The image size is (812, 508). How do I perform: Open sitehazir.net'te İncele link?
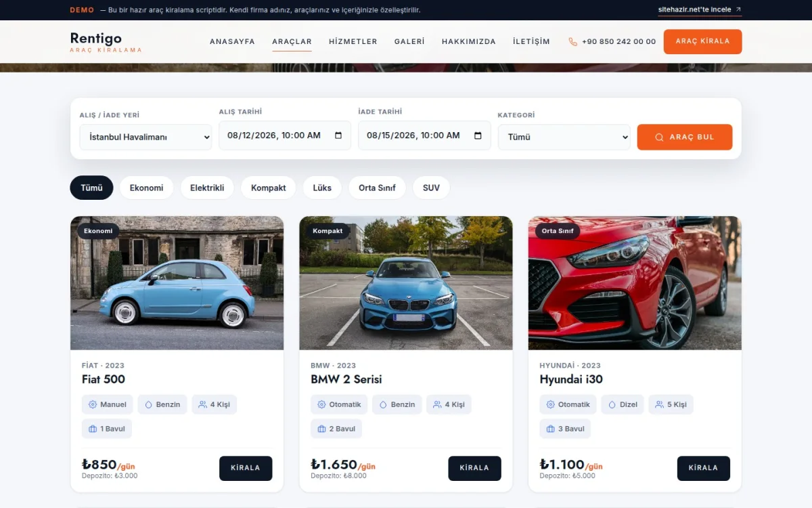click(x=700, y=10)
